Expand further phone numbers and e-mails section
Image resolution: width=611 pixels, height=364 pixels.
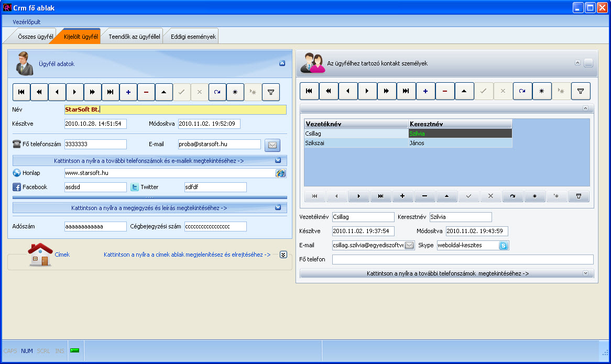tap(278, 160)
